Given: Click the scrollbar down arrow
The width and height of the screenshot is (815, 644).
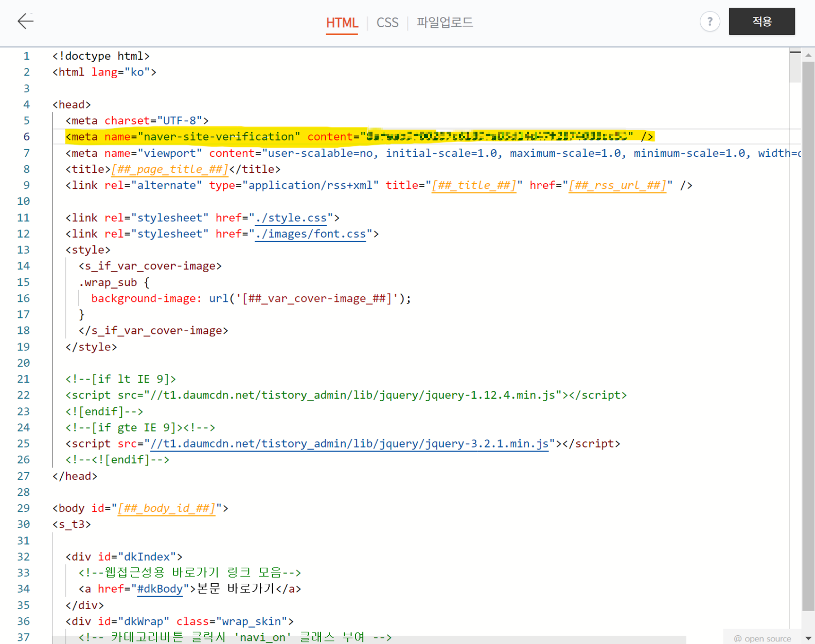Looking at the screenshot, I should [x=808, y=638].
